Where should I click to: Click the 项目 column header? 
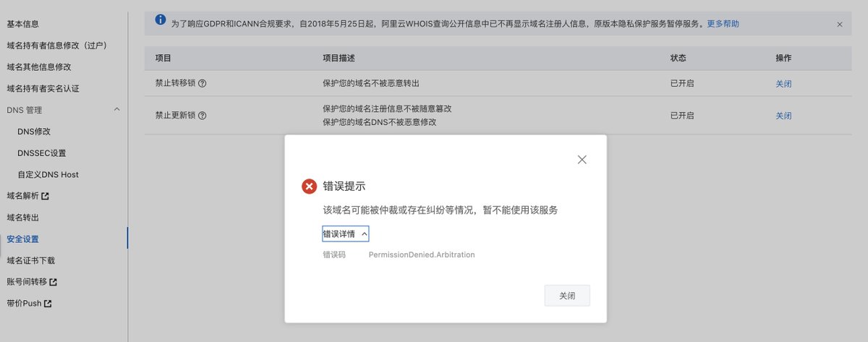tap(163, 58)
